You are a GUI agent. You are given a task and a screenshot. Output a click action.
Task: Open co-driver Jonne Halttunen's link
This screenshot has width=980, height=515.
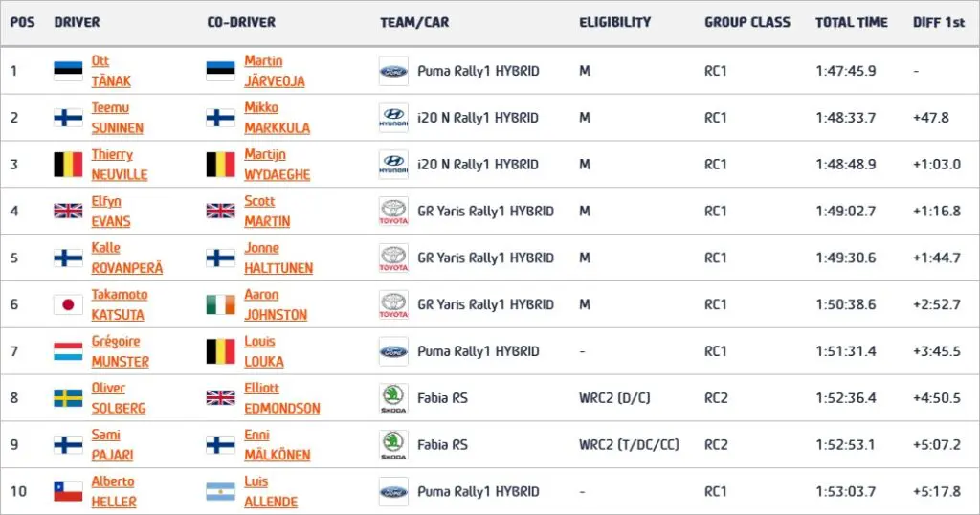pyautogui.click(x=278, y=258)
